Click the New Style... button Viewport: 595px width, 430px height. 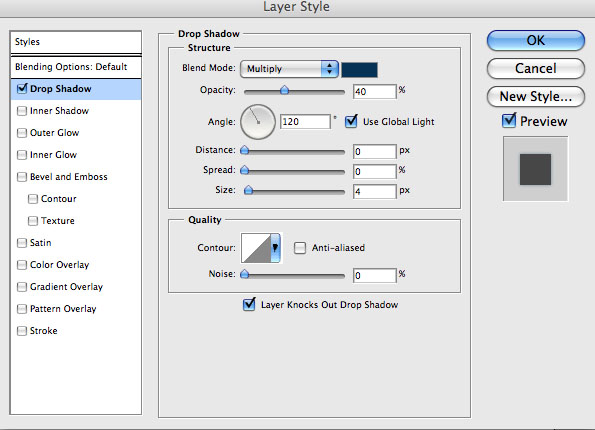tap(535, 96)
